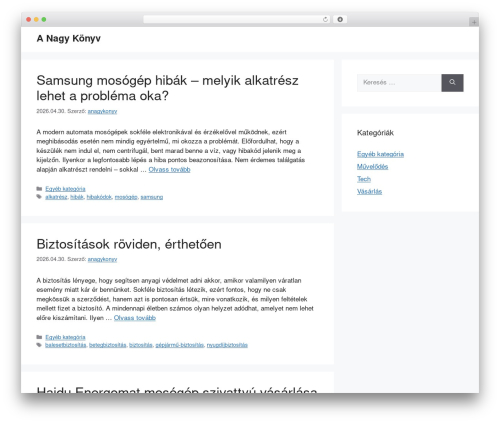Click the excerpt starting 'A biztosítás lényege'
500x423 pixels.
point(175,299)
